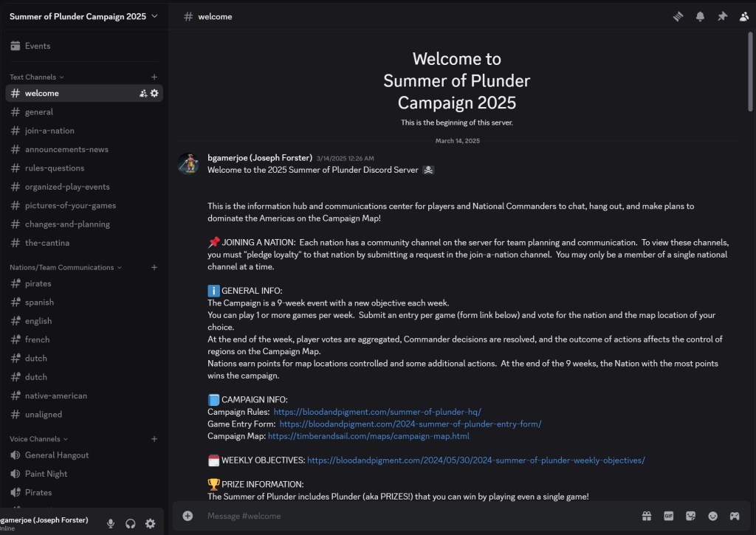Image resolution: width=756 pixels, height=535 pixels.
Task: Open welcome channel edit settings gear
Action: click(x=154, y=93)
